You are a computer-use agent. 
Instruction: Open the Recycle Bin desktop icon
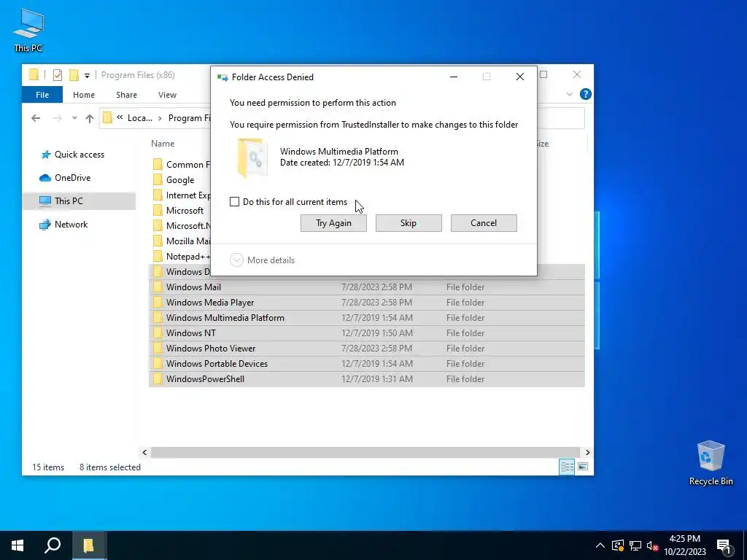[x=711, y=463]
